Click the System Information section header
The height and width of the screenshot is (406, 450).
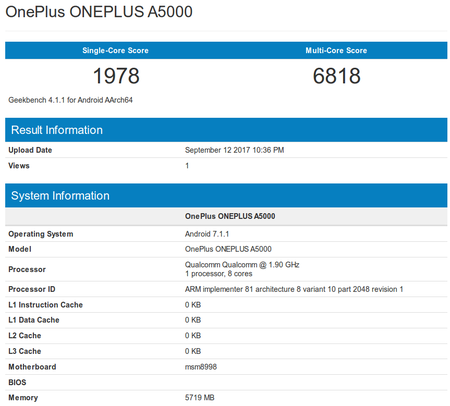click(60, 196)
